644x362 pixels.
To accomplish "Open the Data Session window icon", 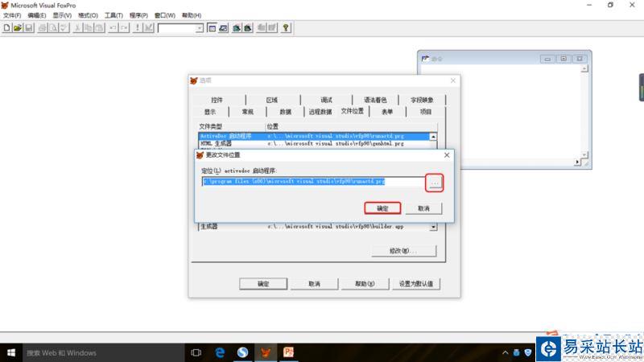I will coord(223,28).
